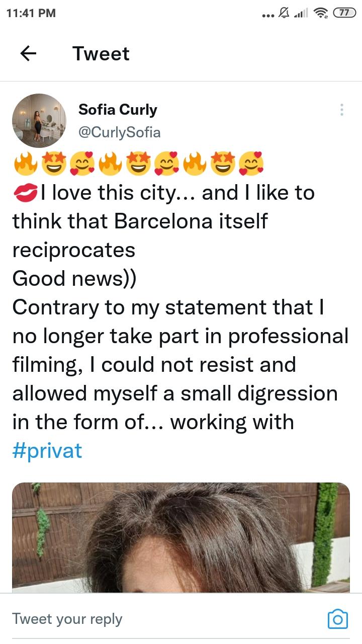Tap the battery level indicator

[344, 14]
